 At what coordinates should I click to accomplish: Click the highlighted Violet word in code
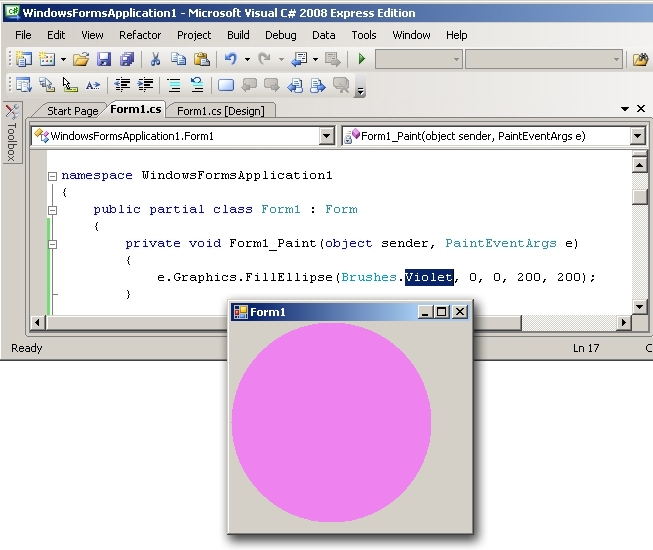[x=429, y=277]
